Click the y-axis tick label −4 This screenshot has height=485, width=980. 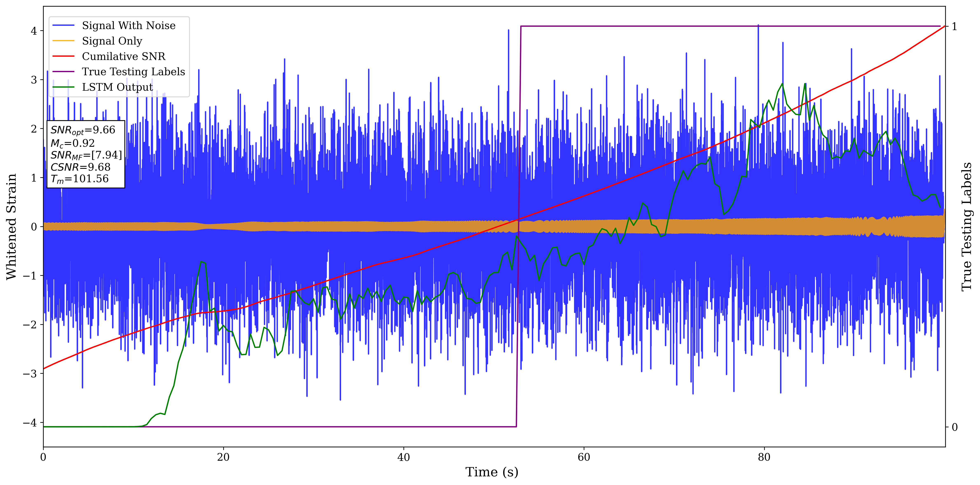pyautogui.click(x=30, y=423)
